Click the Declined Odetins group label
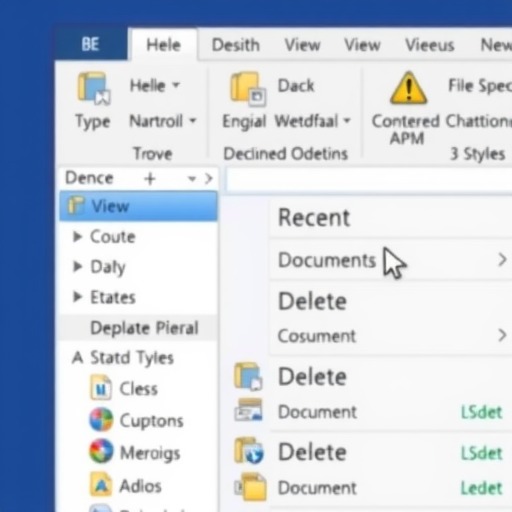 pyautogui.click(x=285, y=154)
